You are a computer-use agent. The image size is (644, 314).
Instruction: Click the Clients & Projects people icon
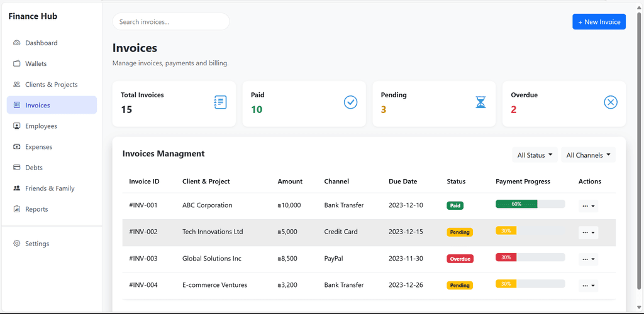tap(17, 84)
